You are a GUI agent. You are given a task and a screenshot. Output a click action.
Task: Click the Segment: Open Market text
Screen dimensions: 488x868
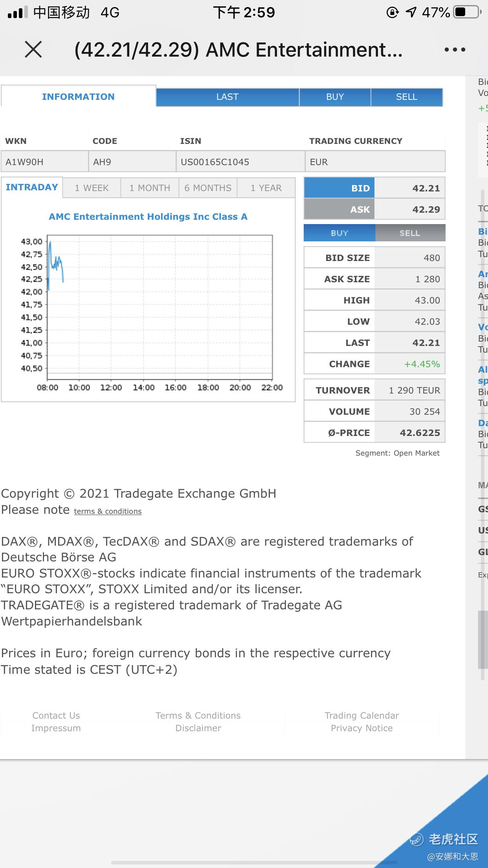tap(398, 453)
